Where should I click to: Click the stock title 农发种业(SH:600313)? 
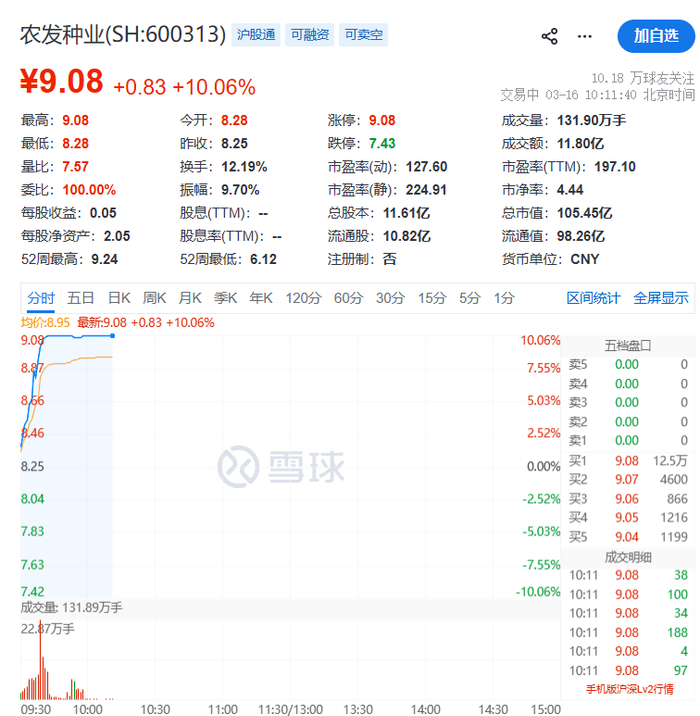(123, 35)
